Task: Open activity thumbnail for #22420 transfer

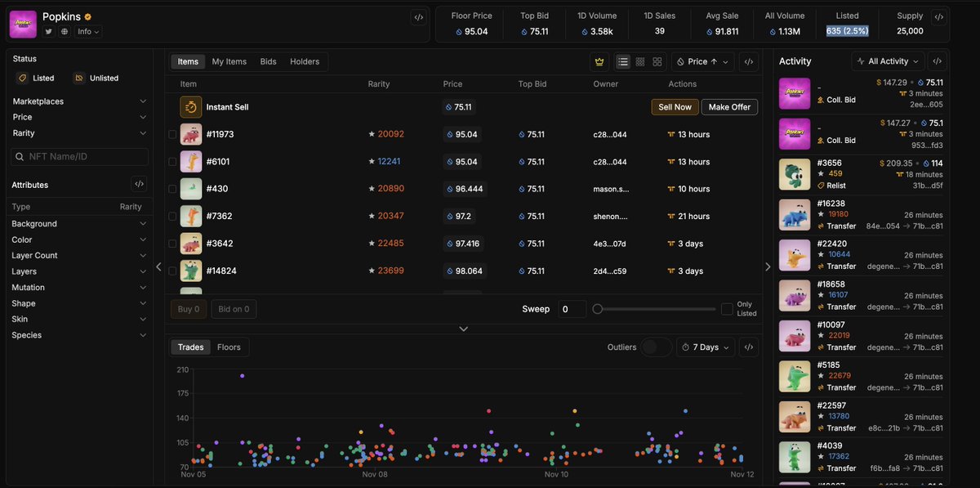Action: (x=794, y=255)
